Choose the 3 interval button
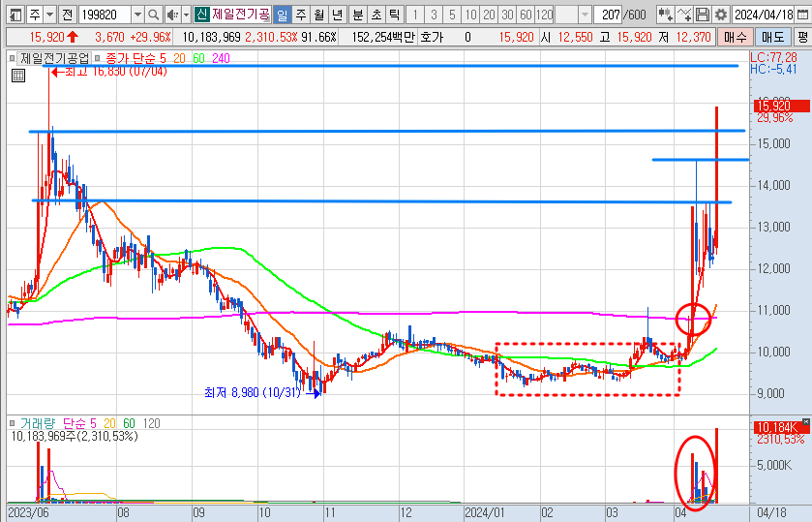 click(434, 15)
